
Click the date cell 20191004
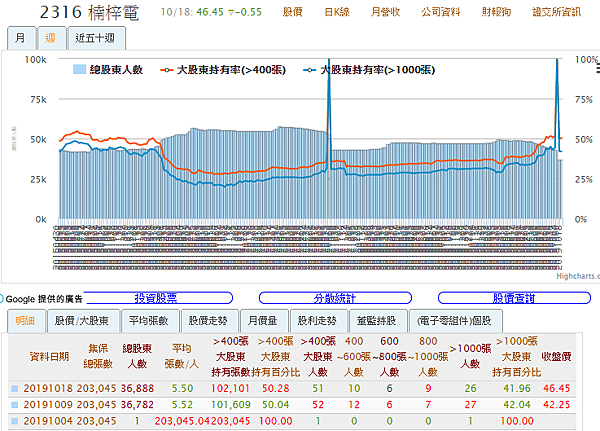coord(48,421)
